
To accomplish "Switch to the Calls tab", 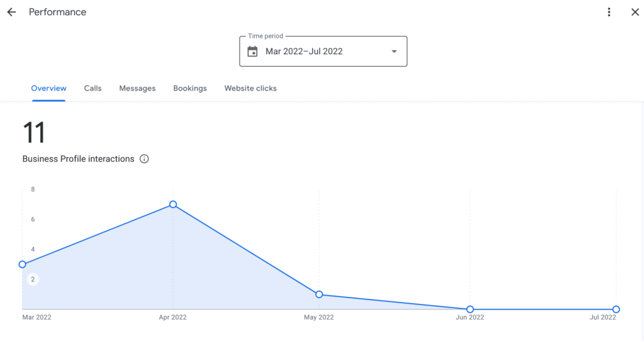I will tap(93, 88).
